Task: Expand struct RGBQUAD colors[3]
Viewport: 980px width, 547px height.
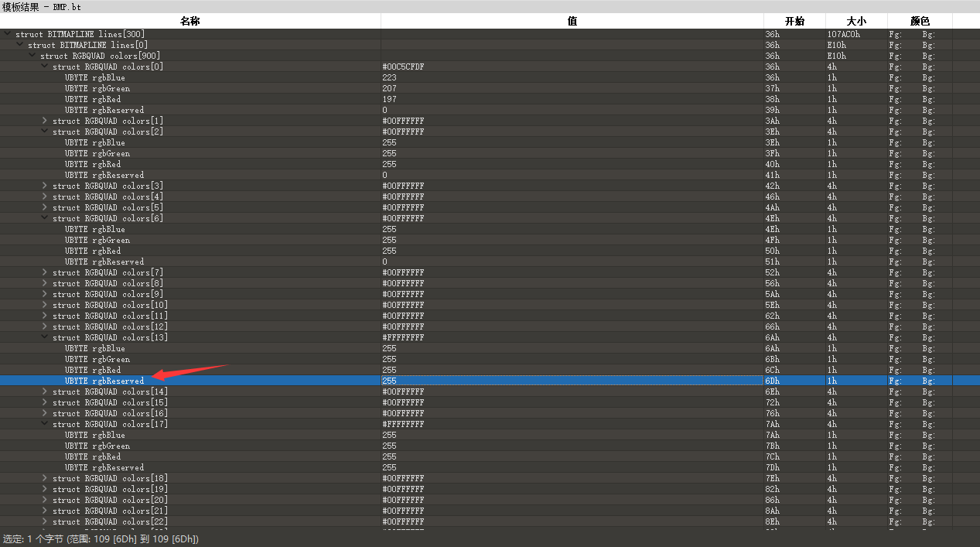Action: [x=44, y=185]
